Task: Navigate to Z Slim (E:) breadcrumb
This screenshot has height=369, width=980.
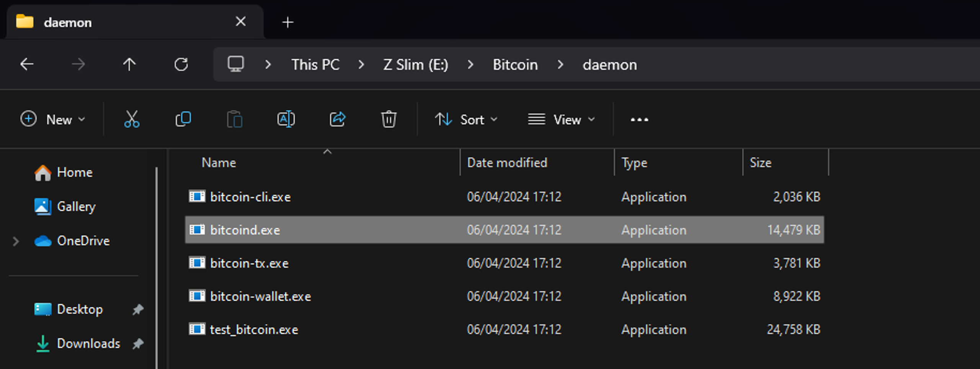Action: tap(416, 65)
